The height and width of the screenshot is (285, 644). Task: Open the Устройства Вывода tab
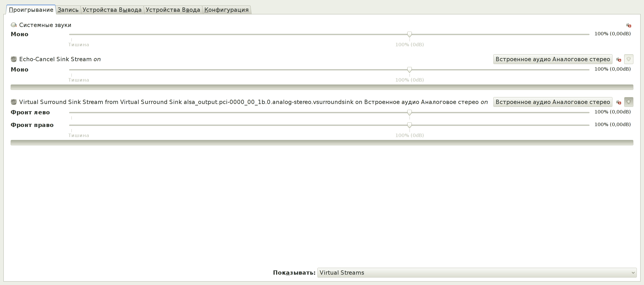click(112, 10)
